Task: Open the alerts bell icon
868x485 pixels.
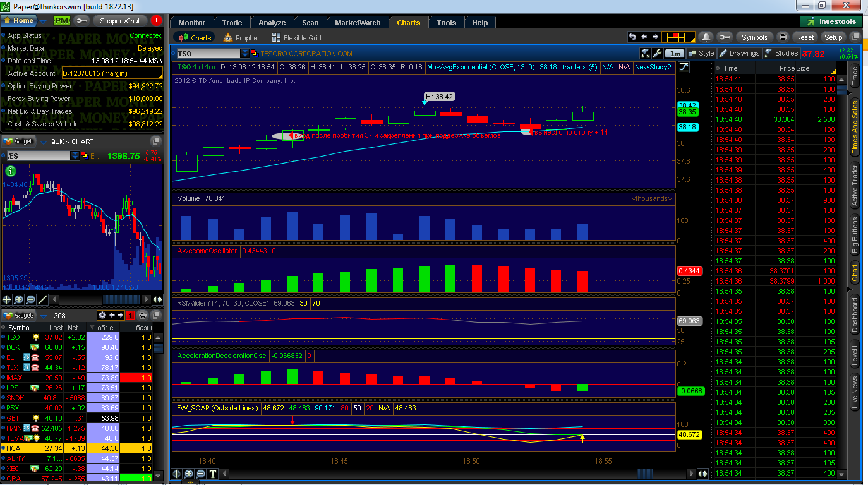Action: (706, 37)
